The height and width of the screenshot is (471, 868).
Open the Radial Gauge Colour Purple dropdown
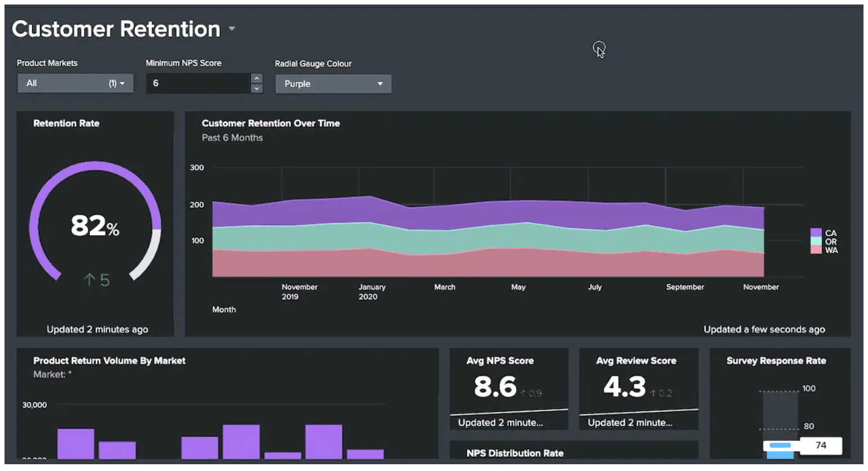pos(333,84)
